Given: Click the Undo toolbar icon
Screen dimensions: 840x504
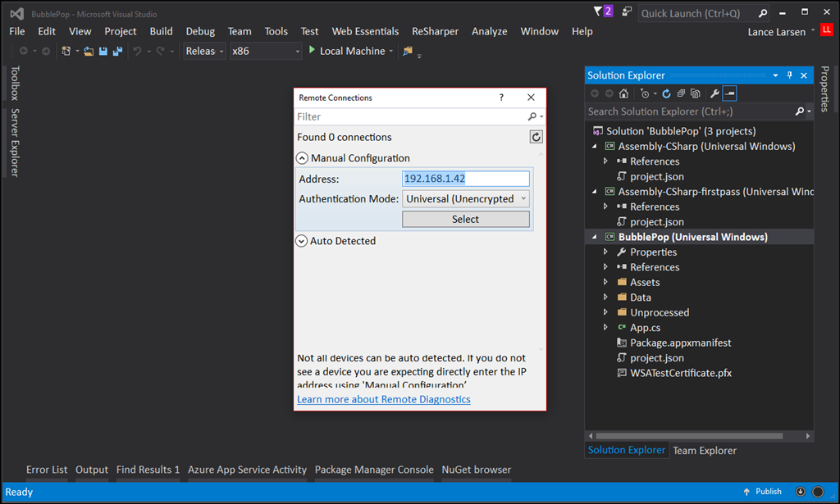Looking at the screenshot, I should coord(138,51).
